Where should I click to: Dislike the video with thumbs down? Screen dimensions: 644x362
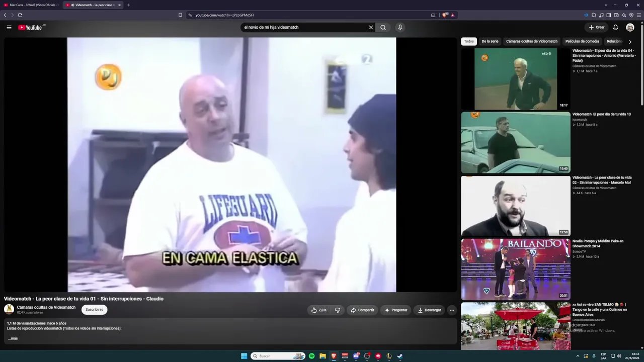click(x=338, y=310)
